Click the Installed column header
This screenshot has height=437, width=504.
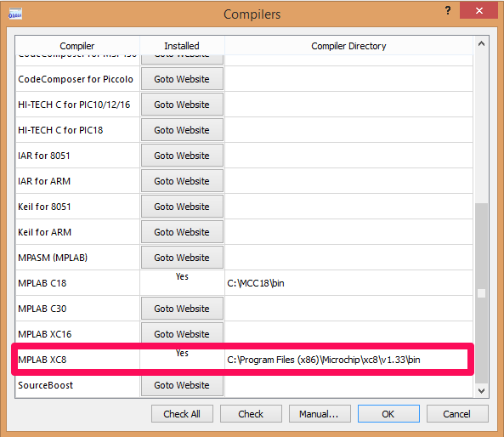pos(182,46)
